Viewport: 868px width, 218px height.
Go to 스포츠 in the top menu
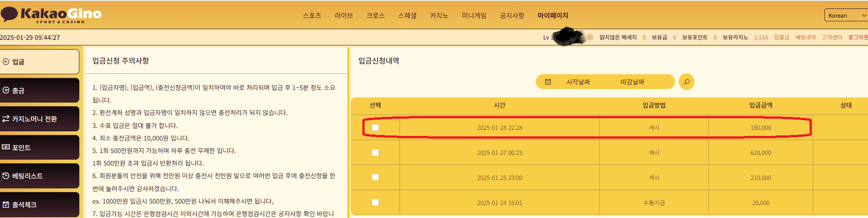(x=312, y=15)
